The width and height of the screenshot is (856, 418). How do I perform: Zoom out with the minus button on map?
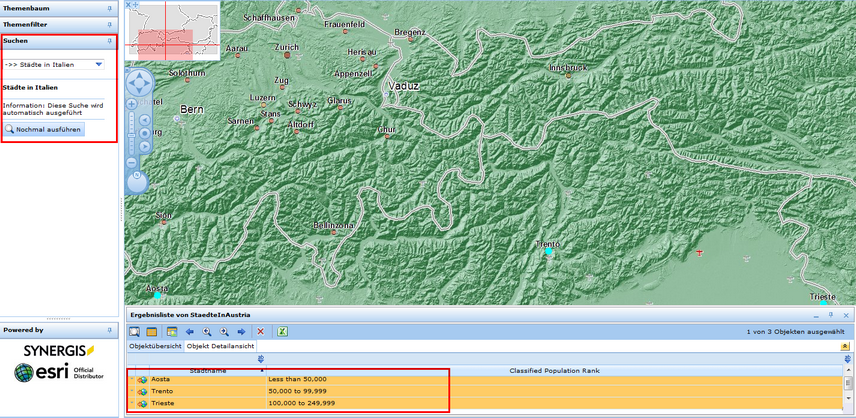pyautogui.click(x=132, y=162)
